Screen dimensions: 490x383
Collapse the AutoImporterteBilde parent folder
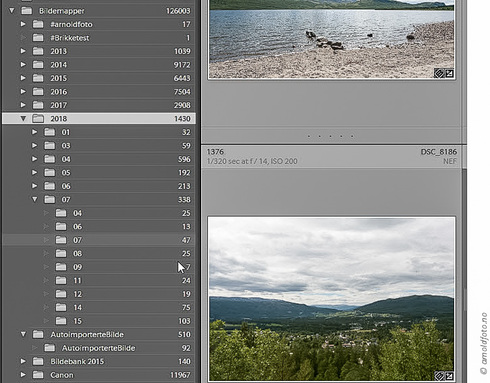[23, 334]
